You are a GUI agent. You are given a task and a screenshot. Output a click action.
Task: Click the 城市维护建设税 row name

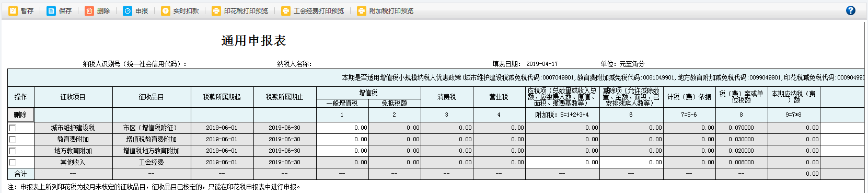tap(73, 128)
